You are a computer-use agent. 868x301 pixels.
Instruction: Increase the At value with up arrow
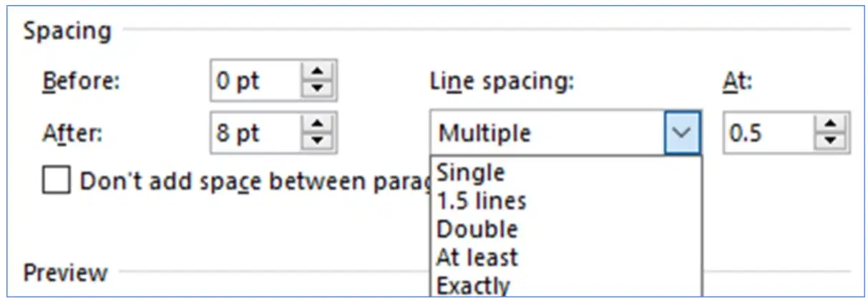(x=831, y=125)
